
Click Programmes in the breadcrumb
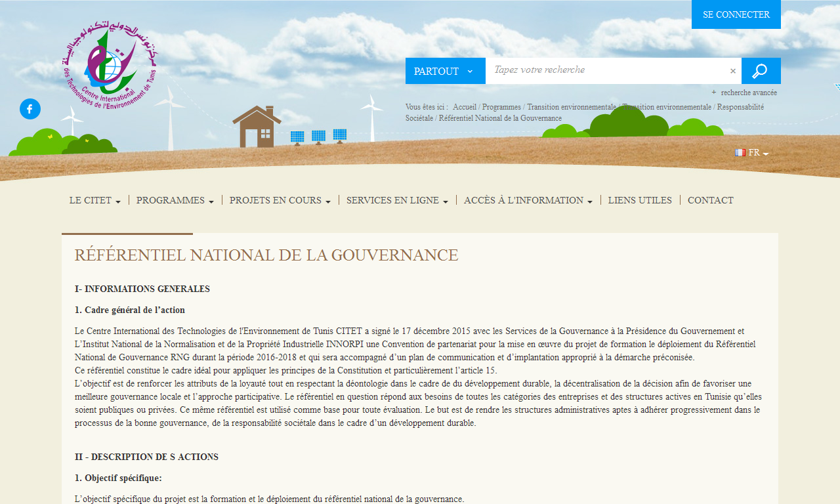[x=501, y=107]
